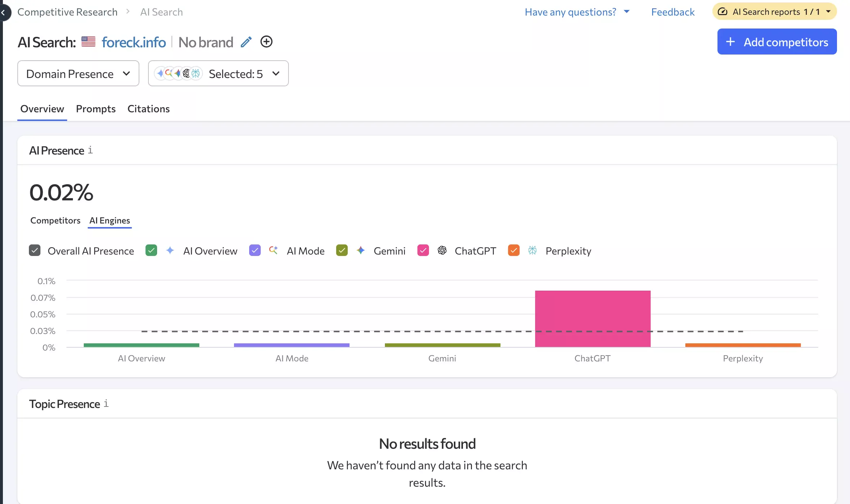Switch to the Citations tab
Image resolution: width=850 pixels, height=504 pixels.
148,109
